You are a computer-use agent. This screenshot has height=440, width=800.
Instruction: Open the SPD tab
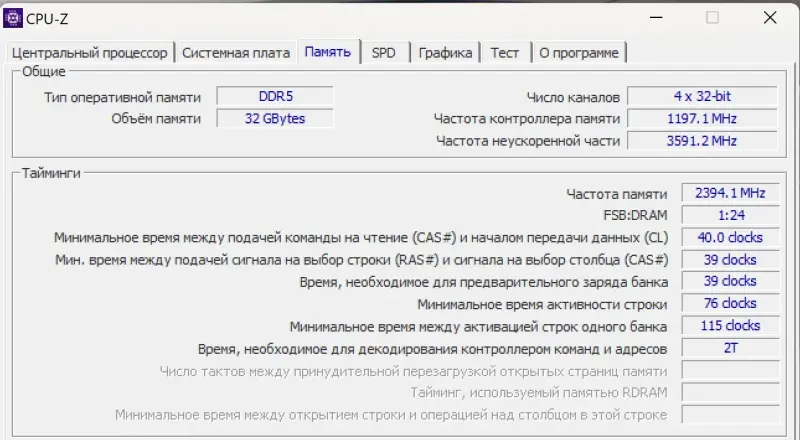[384, 53]
